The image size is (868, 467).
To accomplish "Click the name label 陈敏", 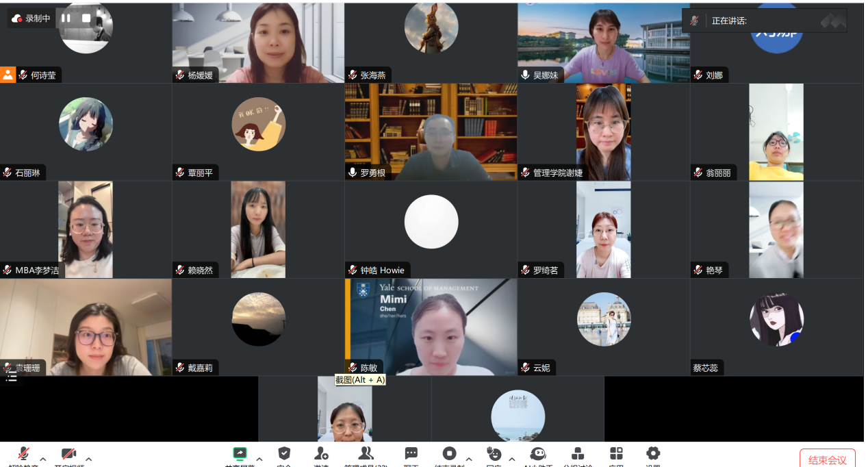I will tap(369, 368).
